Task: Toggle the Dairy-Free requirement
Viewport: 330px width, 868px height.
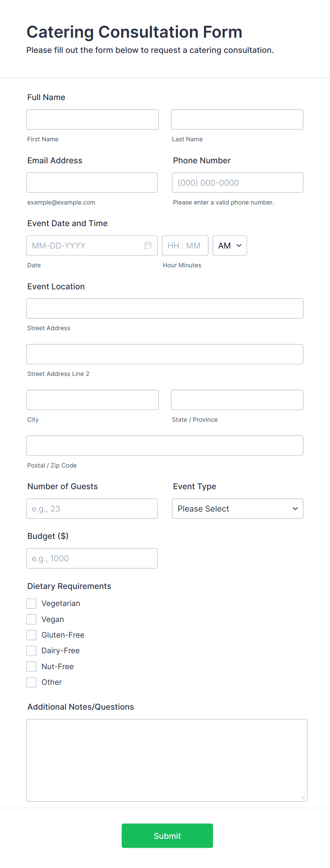Action: tap(31, 650)
